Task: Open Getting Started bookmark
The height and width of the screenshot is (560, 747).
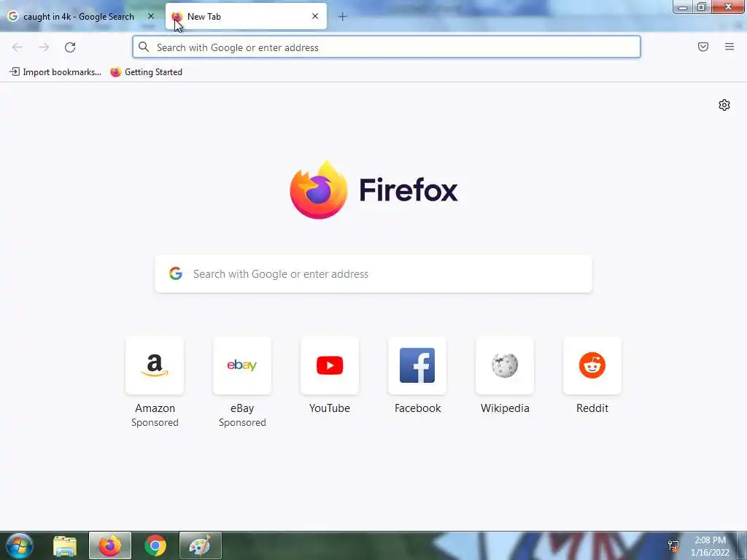Action: coord(146,72)
